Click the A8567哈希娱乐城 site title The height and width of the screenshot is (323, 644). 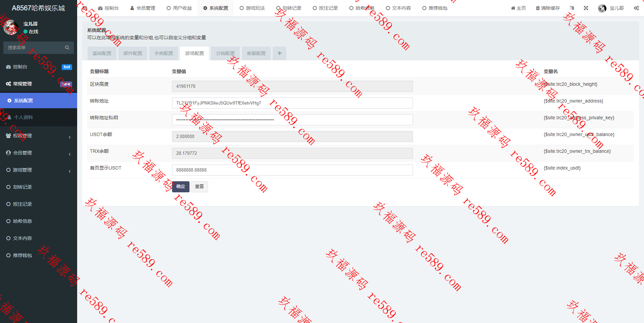coord(39,8)
